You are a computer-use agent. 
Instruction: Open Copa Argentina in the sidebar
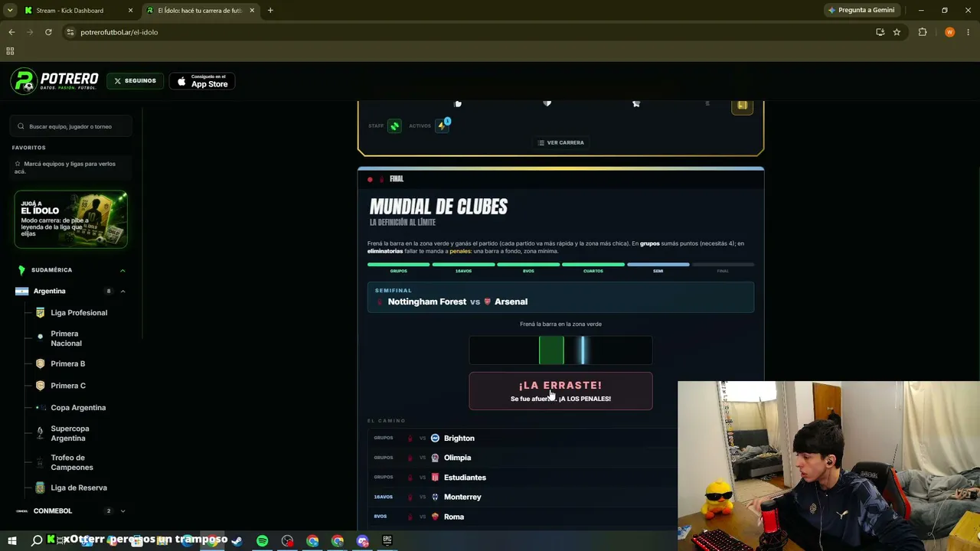pyautogui.click(x=78, y=408)
